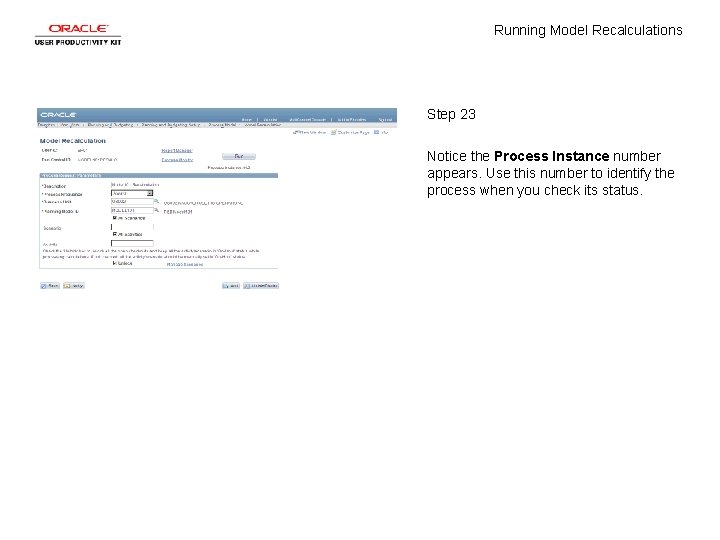This screenshot has height=540, width=720.
Task: Click the Model Recalculation page title
Action: coord(73,141)
